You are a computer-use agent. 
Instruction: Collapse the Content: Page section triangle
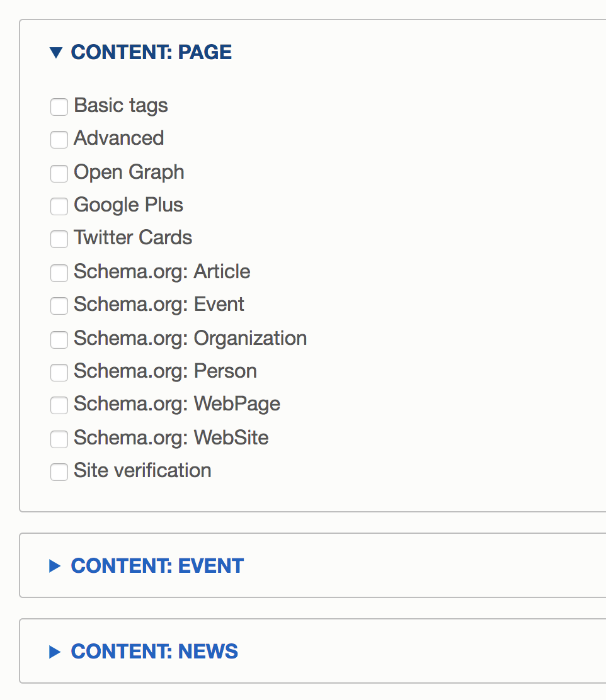point(56,53)
